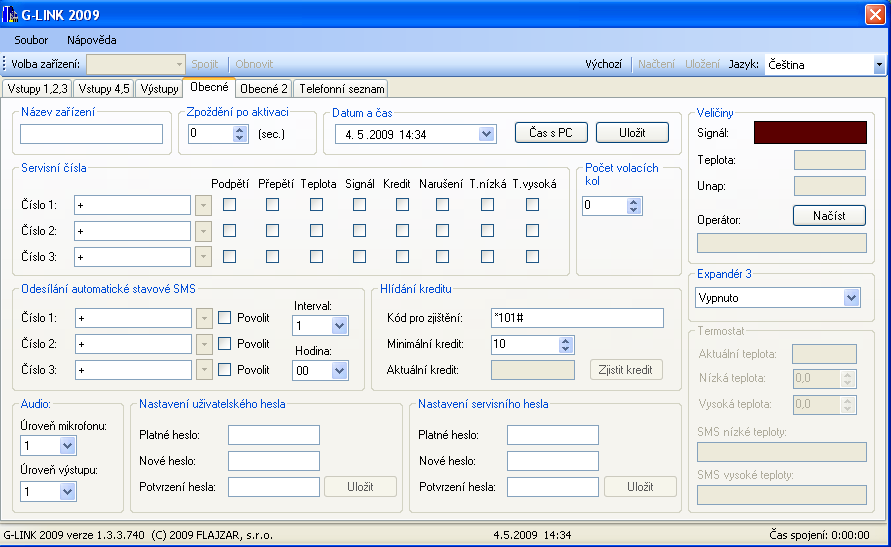Screen dimensions: 891x547
Task: Open the Datum a čas date picker dropdown
Action: (x=486, y=135)
